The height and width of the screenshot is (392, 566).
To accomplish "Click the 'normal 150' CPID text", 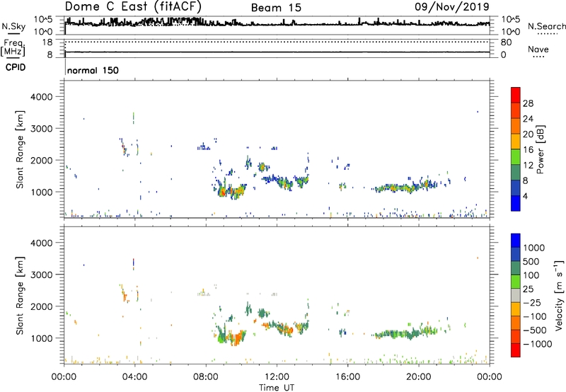I will point(93,70).
